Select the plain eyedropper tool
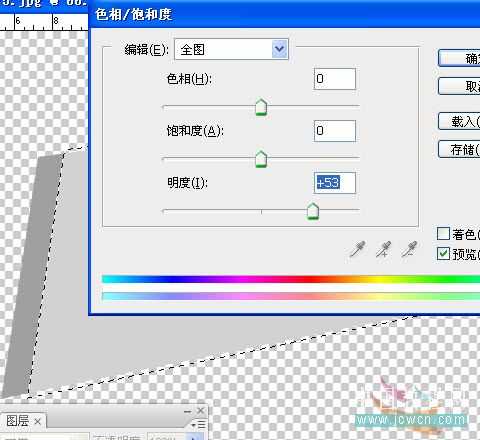This screenshot has height=440, width=480. pos(357,249)
